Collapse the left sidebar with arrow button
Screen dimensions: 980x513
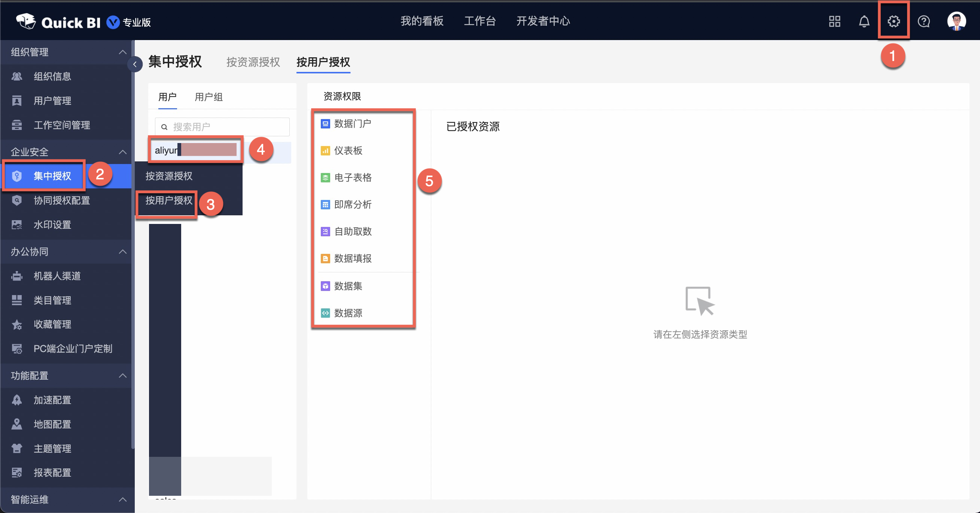(x=135, y=64)
